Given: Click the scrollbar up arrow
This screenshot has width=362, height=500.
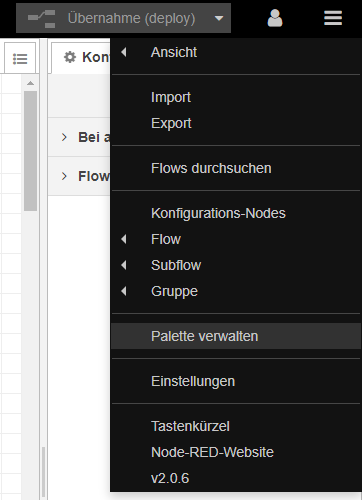Looking at the screenshot, I should [30, 83].
